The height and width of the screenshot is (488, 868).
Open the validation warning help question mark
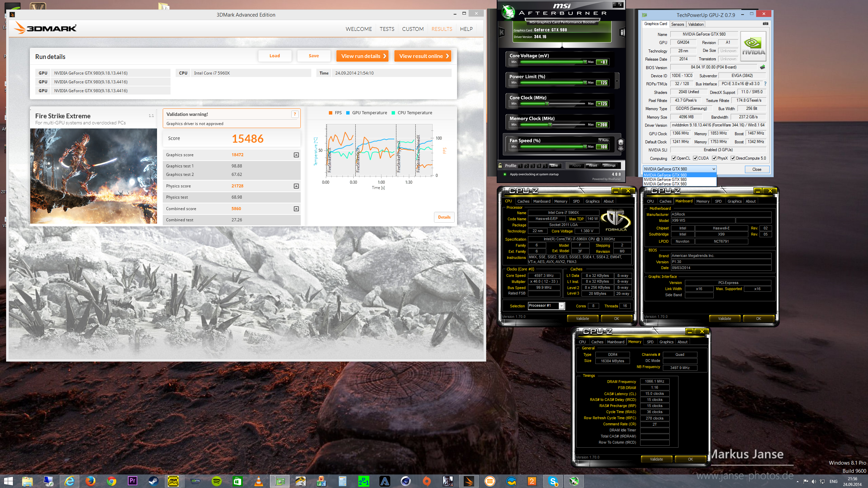[x=295, y=114]
